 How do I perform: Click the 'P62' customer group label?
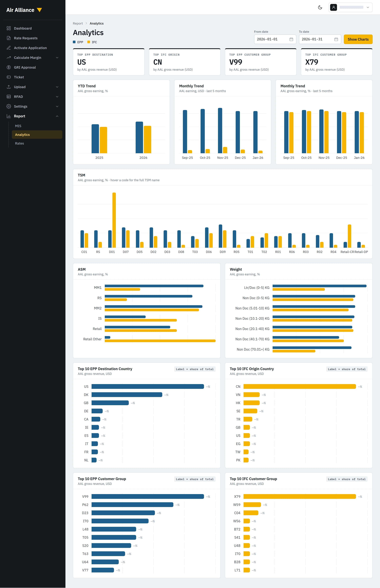coord(85,505)
